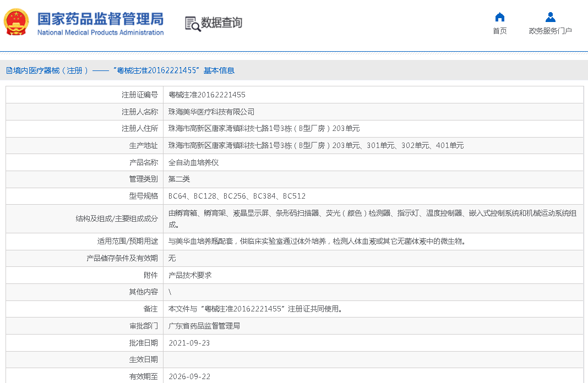Open the 产品技术要求 attachment
This screenshot has width=588, height=383.
point(190,275)
